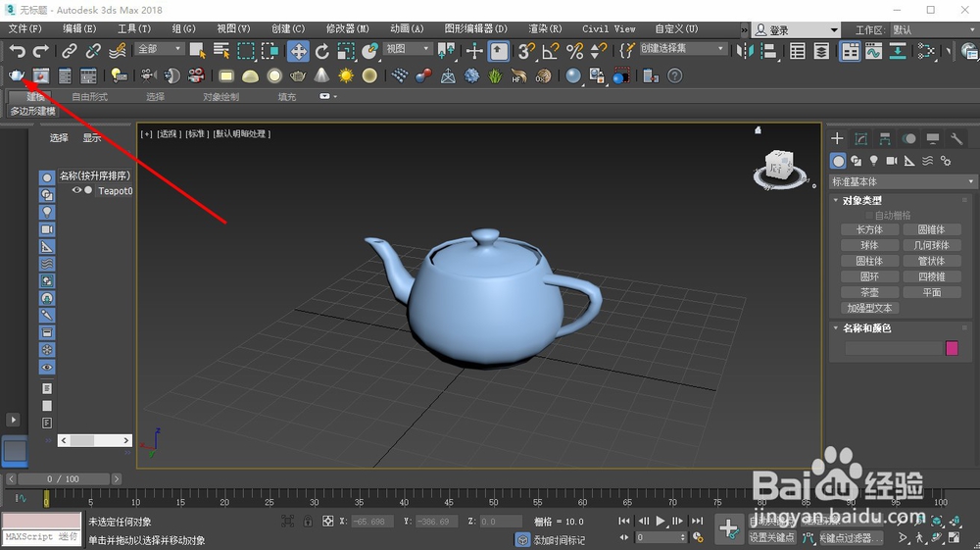The image size is (980, 550).
Task: Open the 编辑(E) menu
Action: pyautogui.click(x=79, y=28)
